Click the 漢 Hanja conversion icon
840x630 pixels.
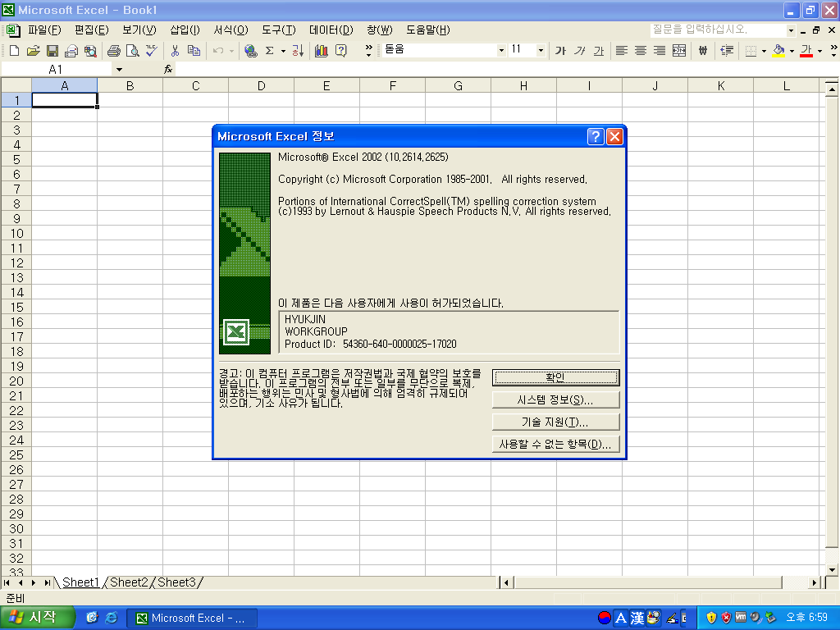637,618
